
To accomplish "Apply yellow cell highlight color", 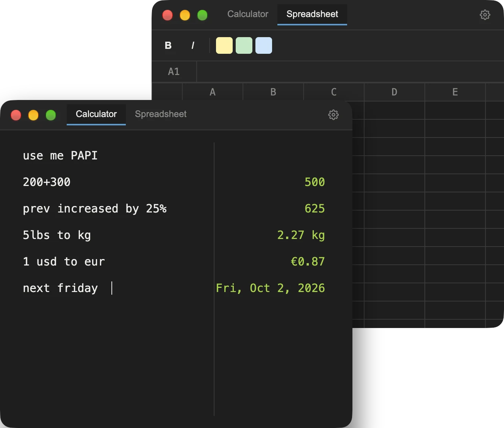I will pyautogui.click(x=224, y=45).
